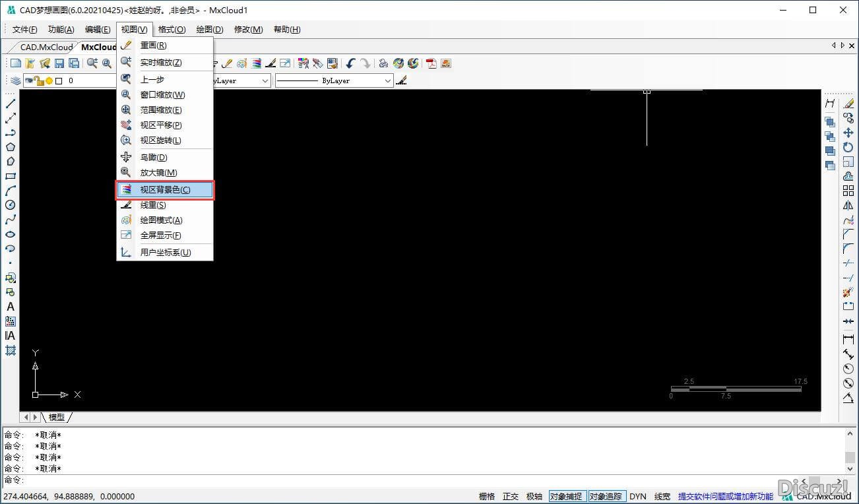Click the Undo arrow in toolbar
Viewport: 859px width, 504px height.
pos(350,63)
